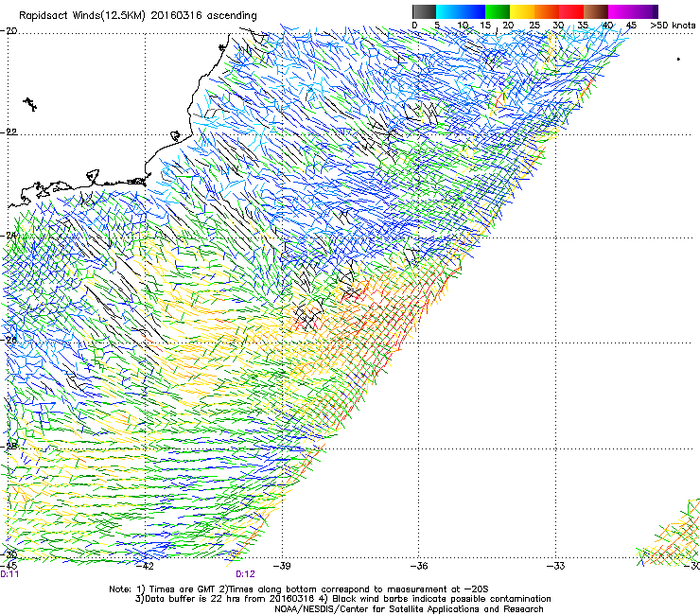Click the 'Data buffer is 22 hrs' note line
700x615 pixels.
tap(342, 599)
